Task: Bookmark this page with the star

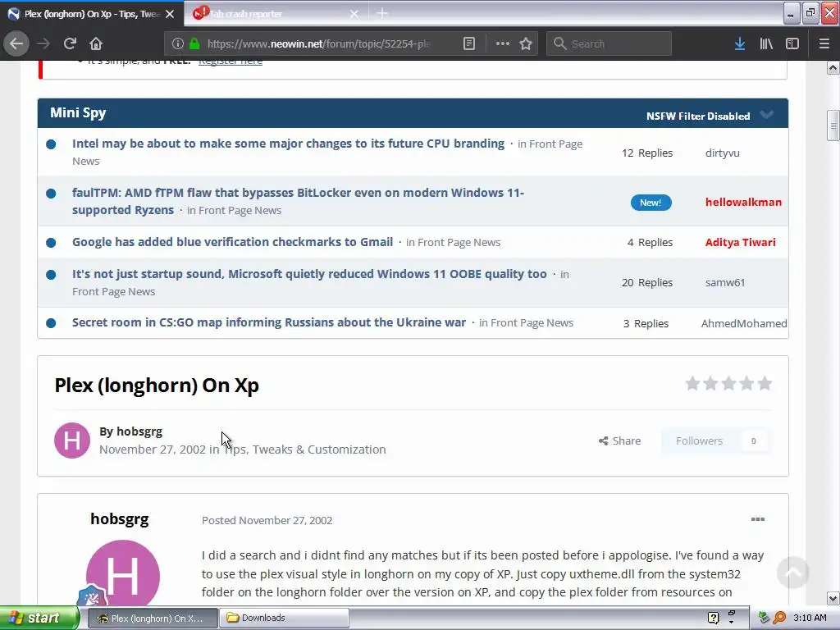Action: (x=526, y=44)
